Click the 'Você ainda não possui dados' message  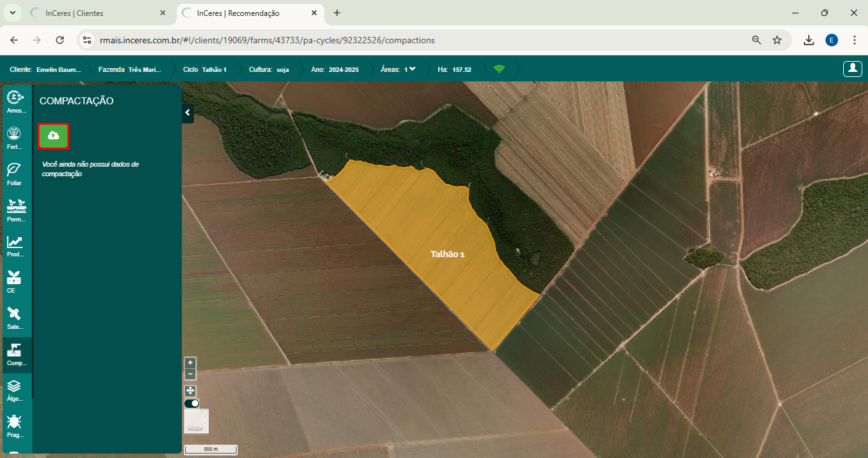pyautogui.click(x=90, y=169)
